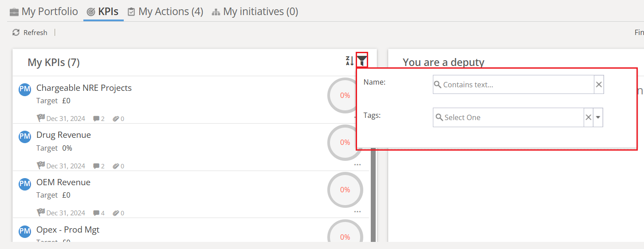The image size is (644, 249).
Task: Open the My Actions (4) tab
Action: coord(165,12)
